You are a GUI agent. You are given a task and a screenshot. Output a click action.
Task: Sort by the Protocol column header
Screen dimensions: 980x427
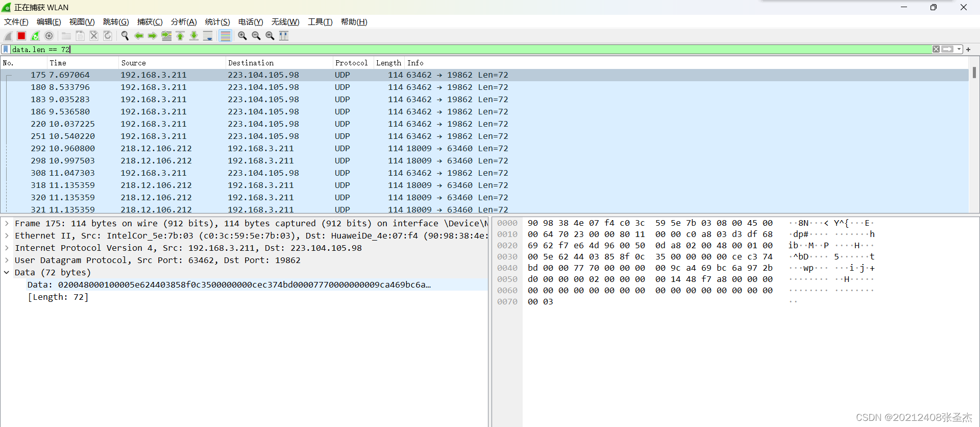[353, 63]
